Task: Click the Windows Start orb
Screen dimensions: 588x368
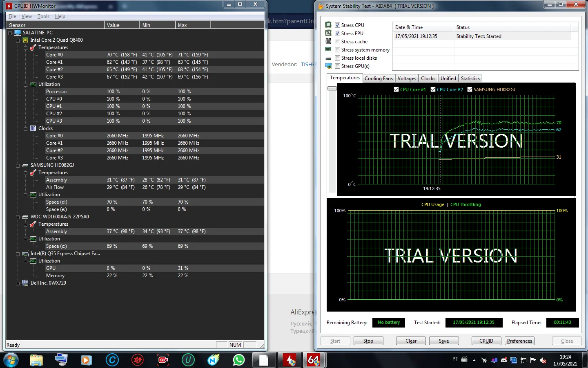Action: (x=11, y=360)
